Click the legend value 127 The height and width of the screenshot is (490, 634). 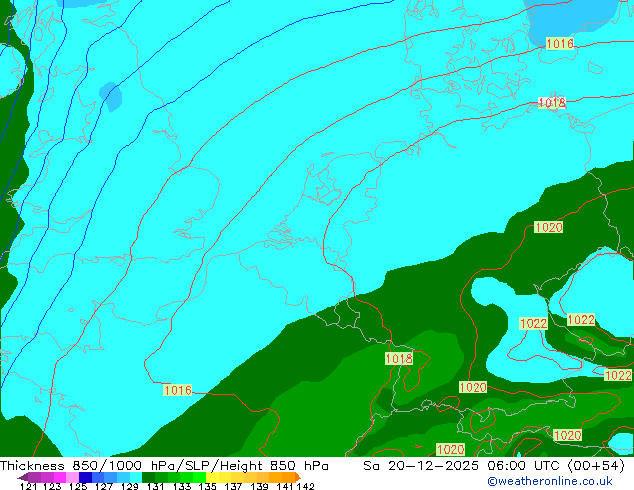pos(104,486)
